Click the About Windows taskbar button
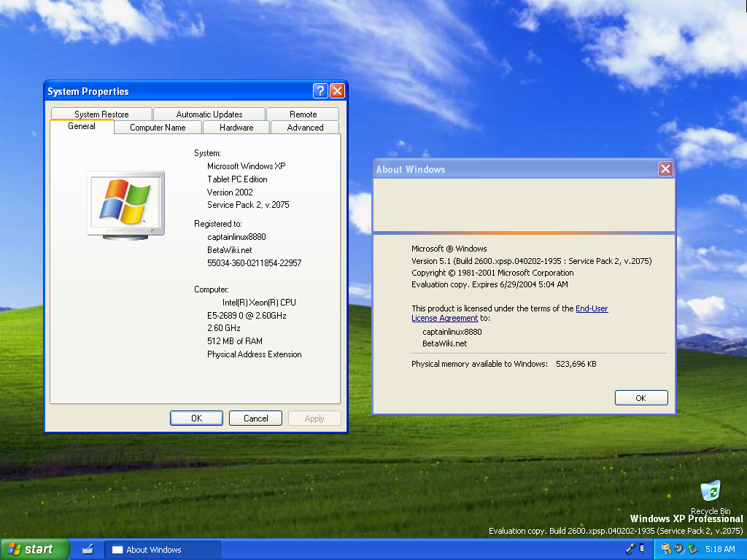Screen dimensions: 747x560 (163, 550)
